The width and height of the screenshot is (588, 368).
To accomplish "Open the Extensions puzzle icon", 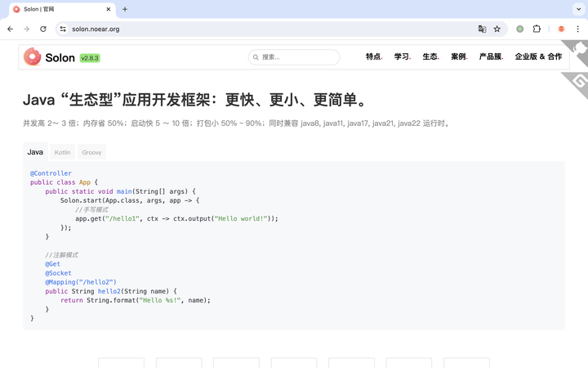I will point(537,29).
